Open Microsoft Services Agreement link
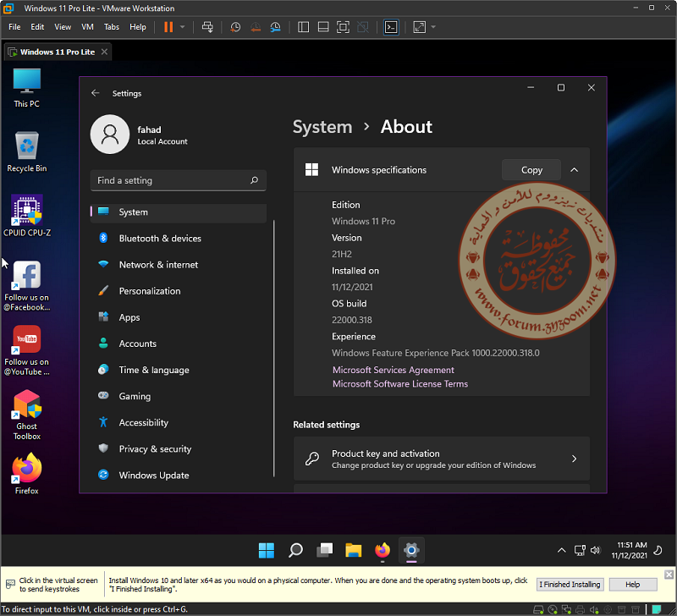 click(394, 370)
